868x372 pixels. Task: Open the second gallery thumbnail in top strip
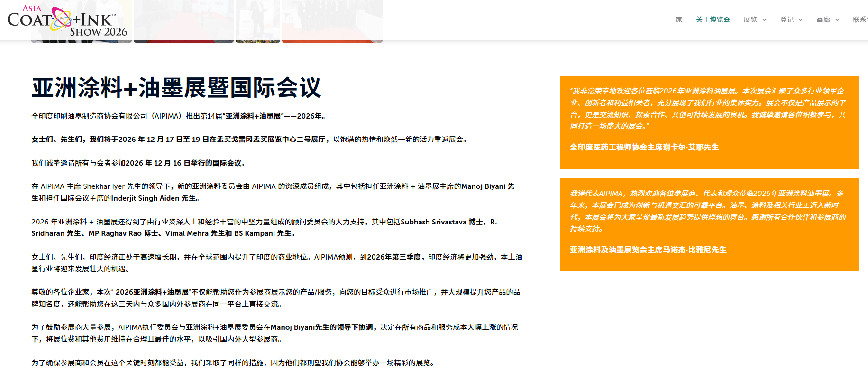(x=183, y=21)
